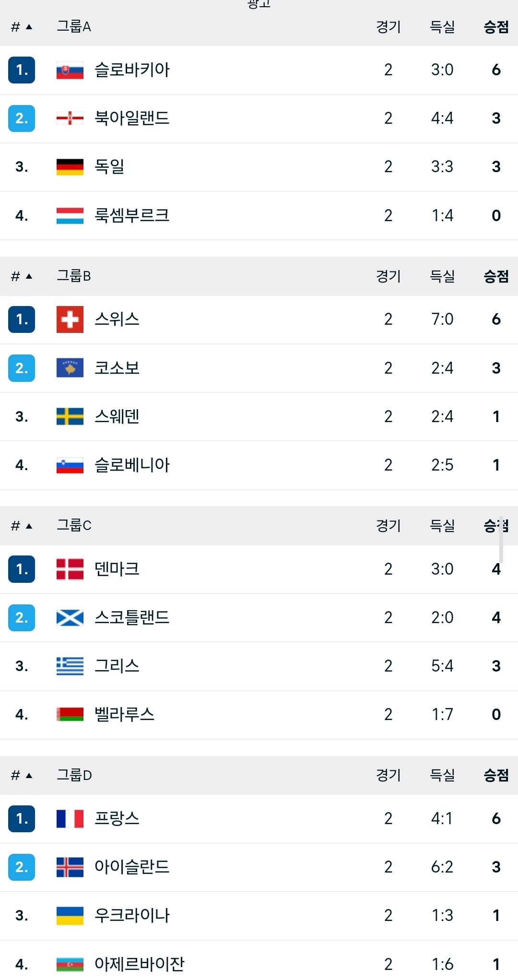Click the Kosovo flag icon
The width and height of the screenshot is (518, 980).
point(70,368)
